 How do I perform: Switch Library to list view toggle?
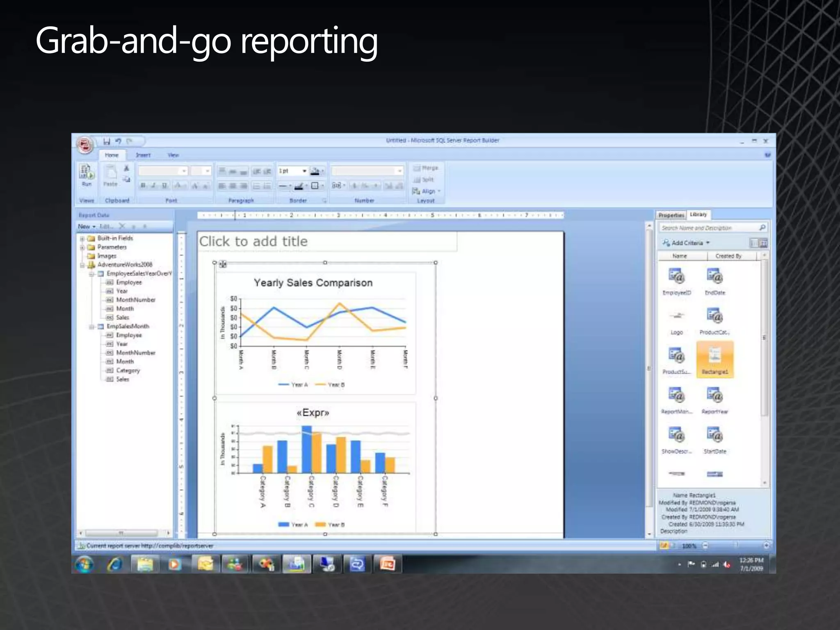click(754, 243)
